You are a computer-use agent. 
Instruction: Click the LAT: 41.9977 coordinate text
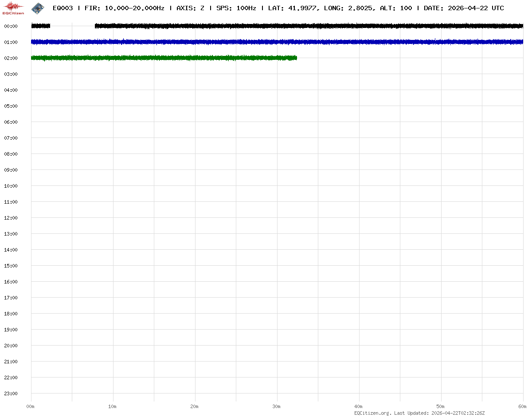tap(292, 8)
